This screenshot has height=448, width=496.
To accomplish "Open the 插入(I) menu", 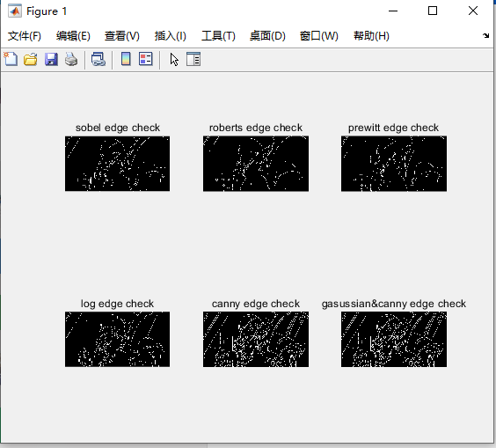I will 171,36.
